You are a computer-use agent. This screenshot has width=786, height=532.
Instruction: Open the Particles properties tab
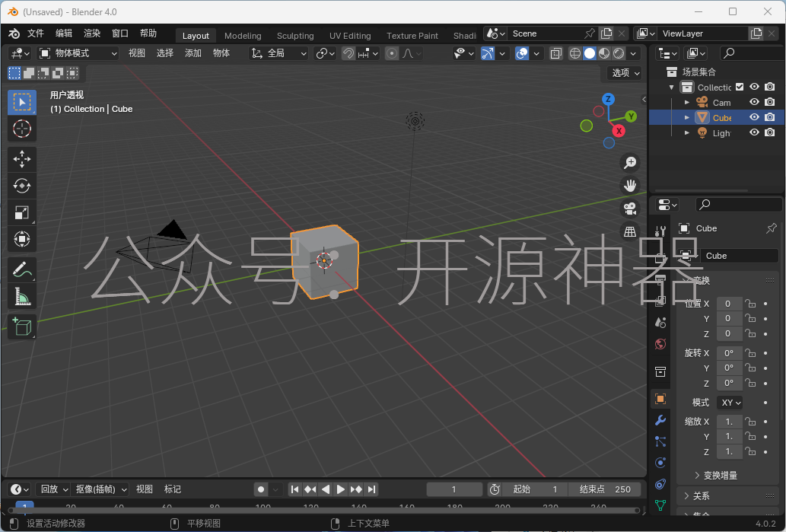pos(660,441)
